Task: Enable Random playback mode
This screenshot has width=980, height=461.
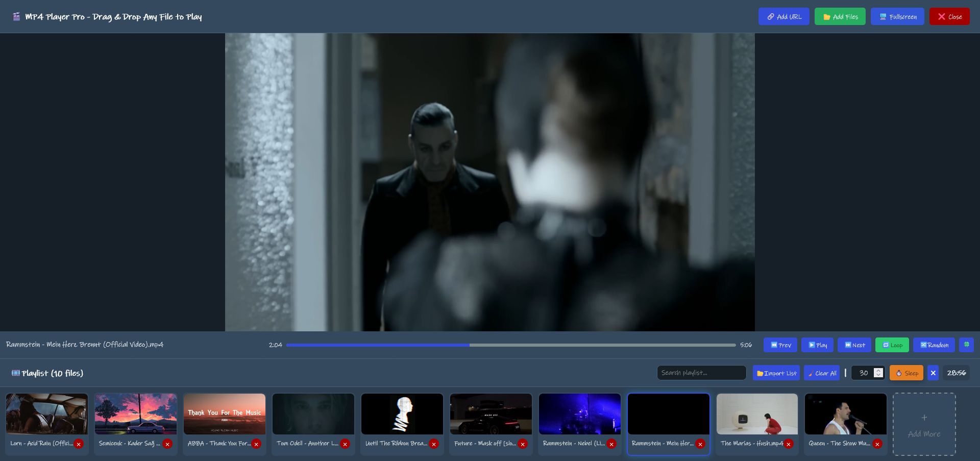Action: click(x=934, y=345)
